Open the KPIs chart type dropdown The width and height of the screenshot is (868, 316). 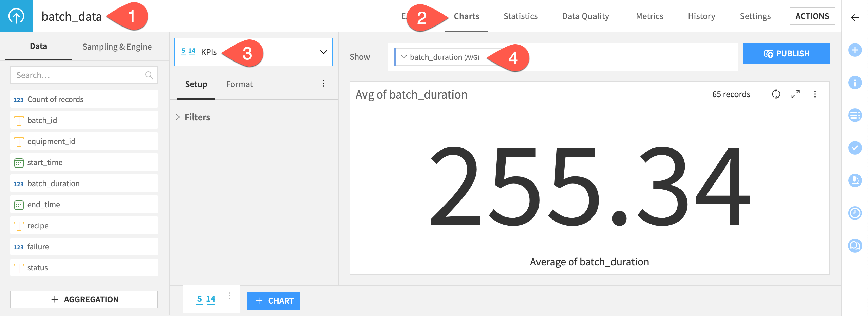[323, 52]
